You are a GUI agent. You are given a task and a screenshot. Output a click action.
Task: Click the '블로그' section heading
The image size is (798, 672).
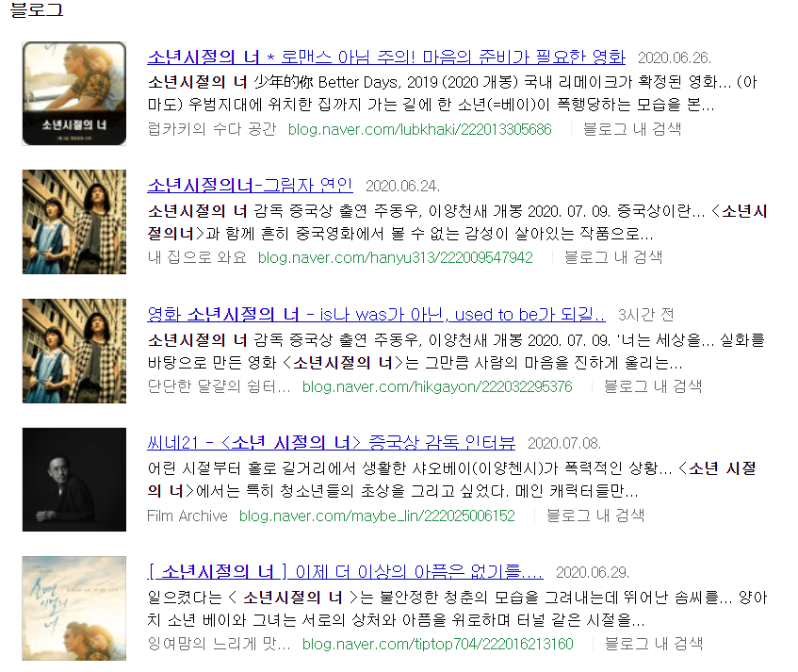click(37, 10)
